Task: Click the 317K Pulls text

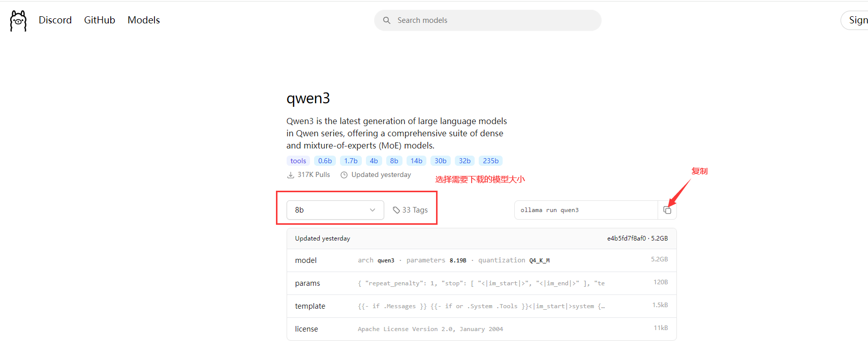Action: (x=314, y=175)
